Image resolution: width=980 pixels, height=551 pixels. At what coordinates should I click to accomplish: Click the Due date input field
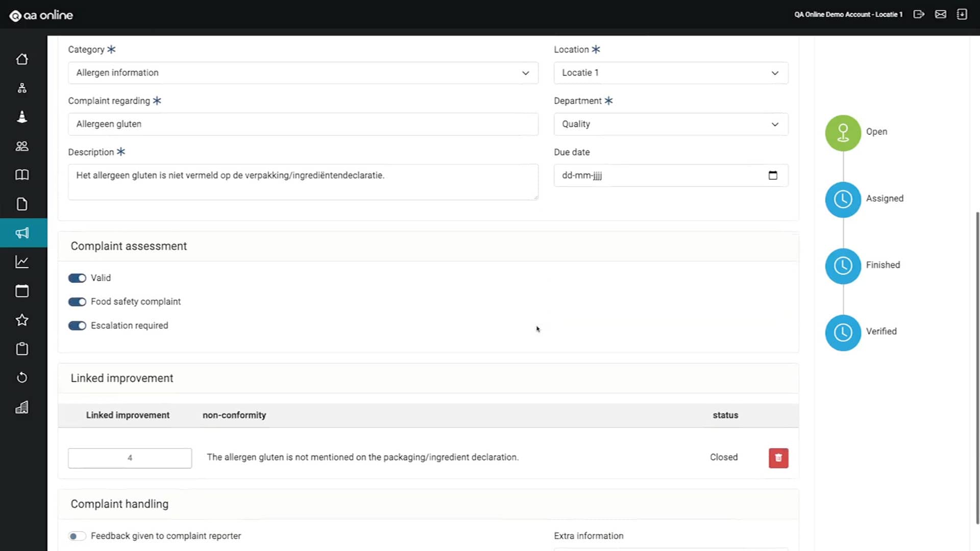click(668, 175)
